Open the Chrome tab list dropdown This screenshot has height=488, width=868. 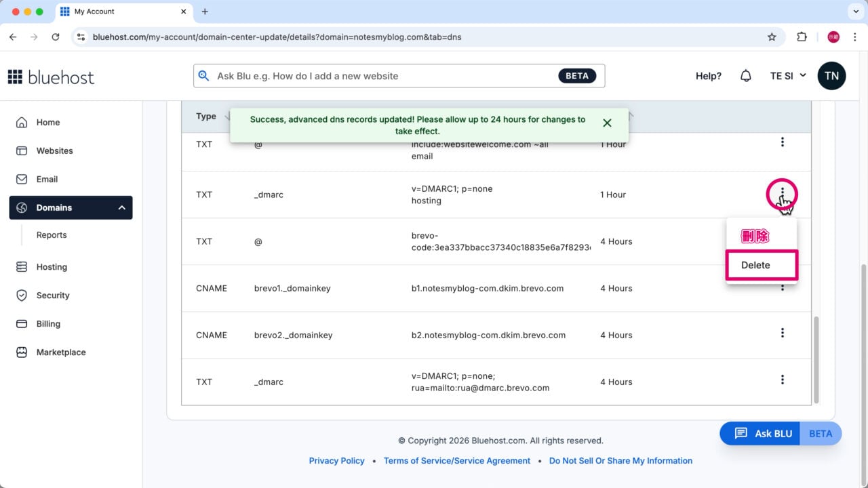click(854, 12)
